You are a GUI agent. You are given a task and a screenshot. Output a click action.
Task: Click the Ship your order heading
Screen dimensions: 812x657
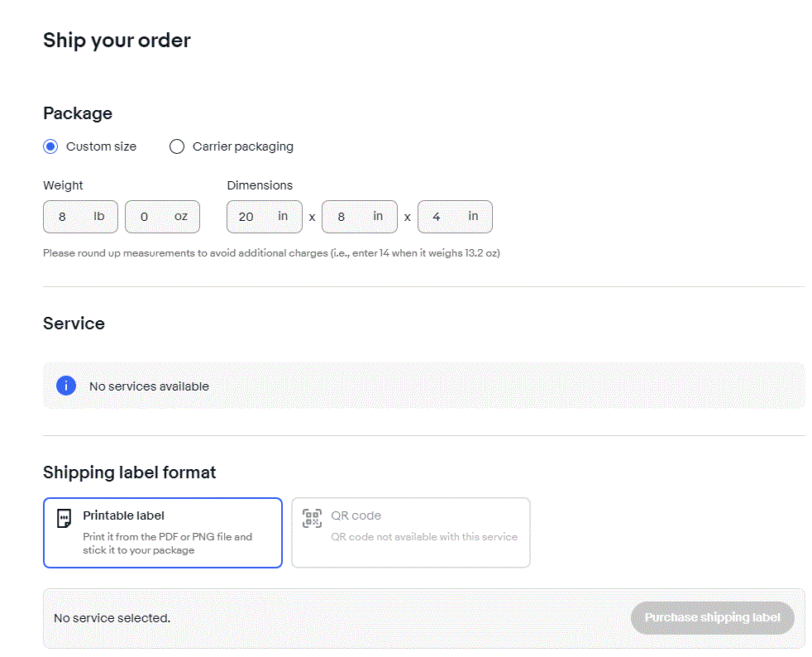pyautogui.click(x=117, y=40)
